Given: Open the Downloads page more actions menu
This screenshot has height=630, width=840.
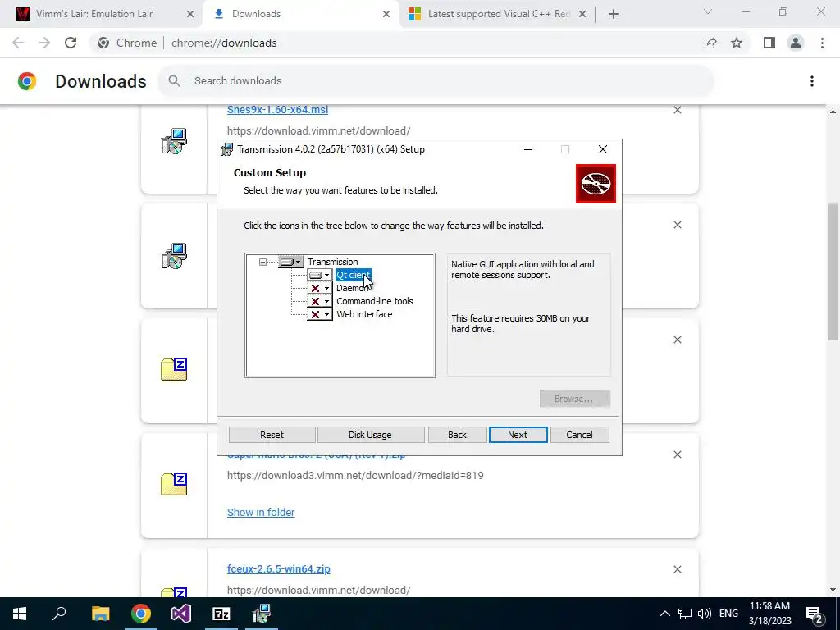Looking at the screenshot, I should coord(812,81).
